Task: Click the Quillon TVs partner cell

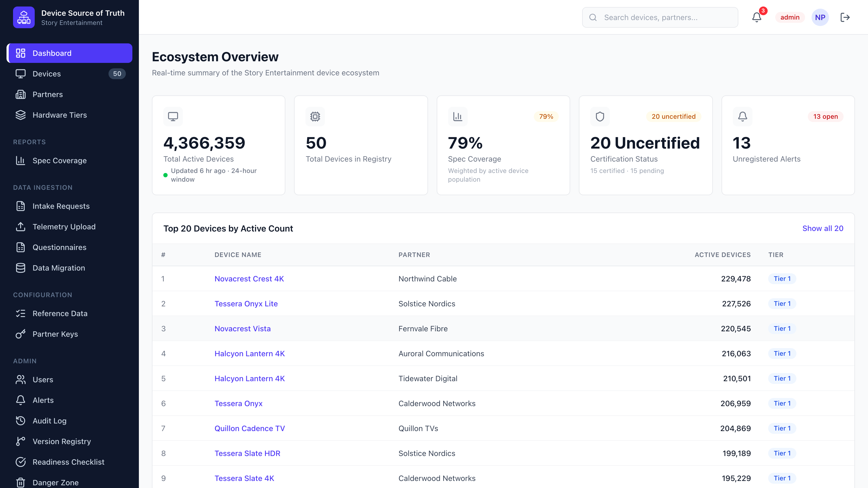Action: 418,428
